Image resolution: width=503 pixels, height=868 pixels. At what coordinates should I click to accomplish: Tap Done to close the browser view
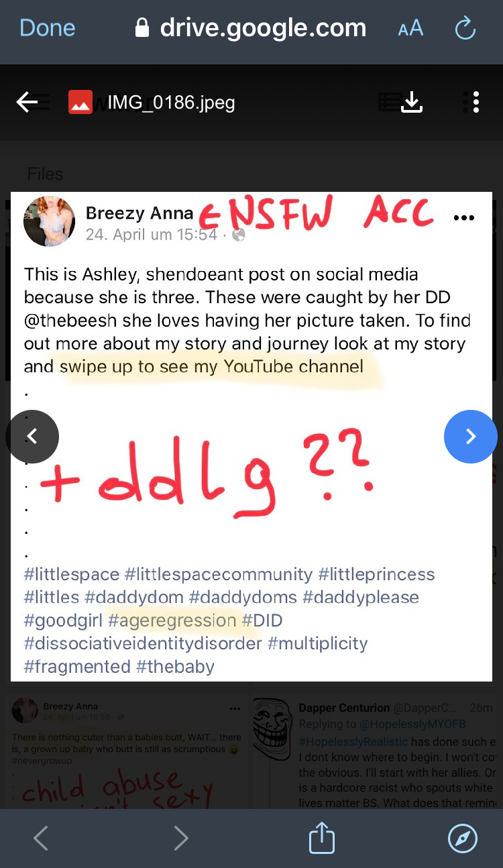coord(47,28)
